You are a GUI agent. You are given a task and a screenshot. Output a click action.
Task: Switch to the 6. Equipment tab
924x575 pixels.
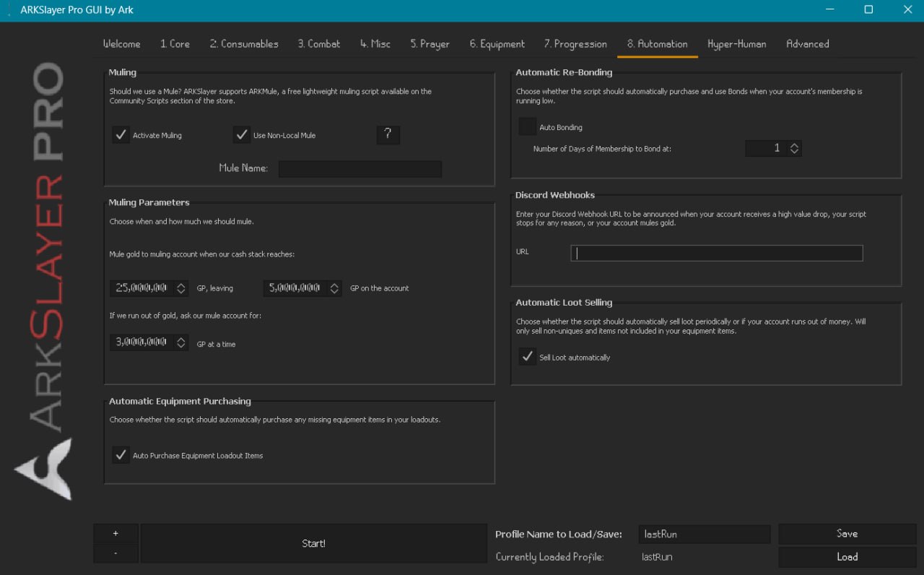(497, 44)
